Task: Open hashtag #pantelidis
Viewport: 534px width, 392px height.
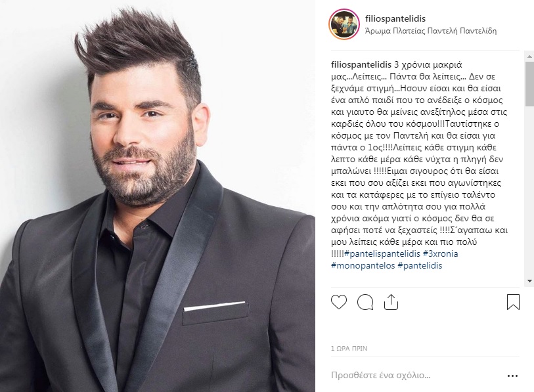Action: coord(420,266)
